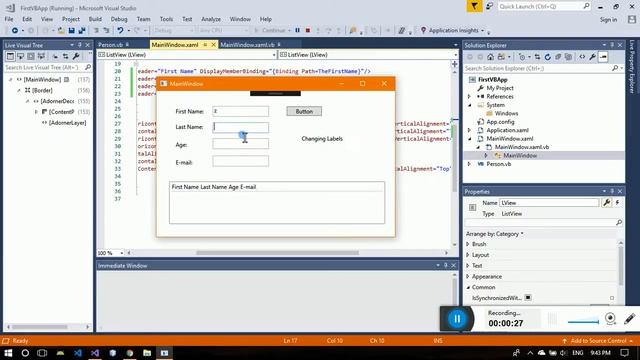Click the E-mail text box
The image size is (640, 360).
coord(240,162)
